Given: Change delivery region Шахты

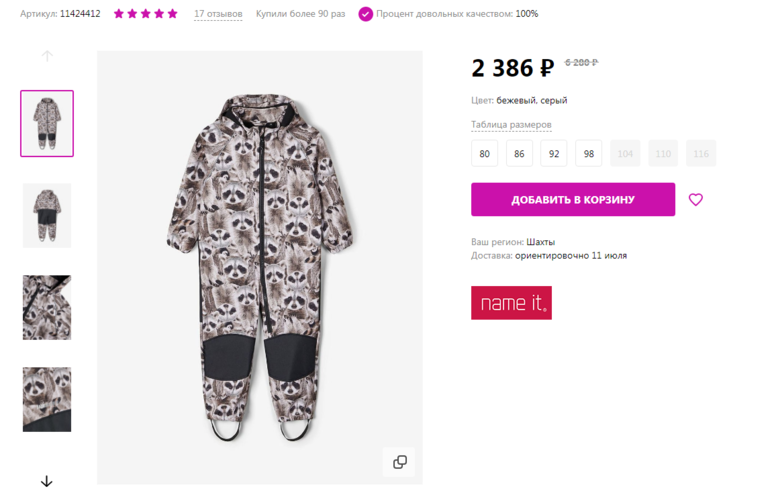Looking at the screenshot, I should coord(541,242).
